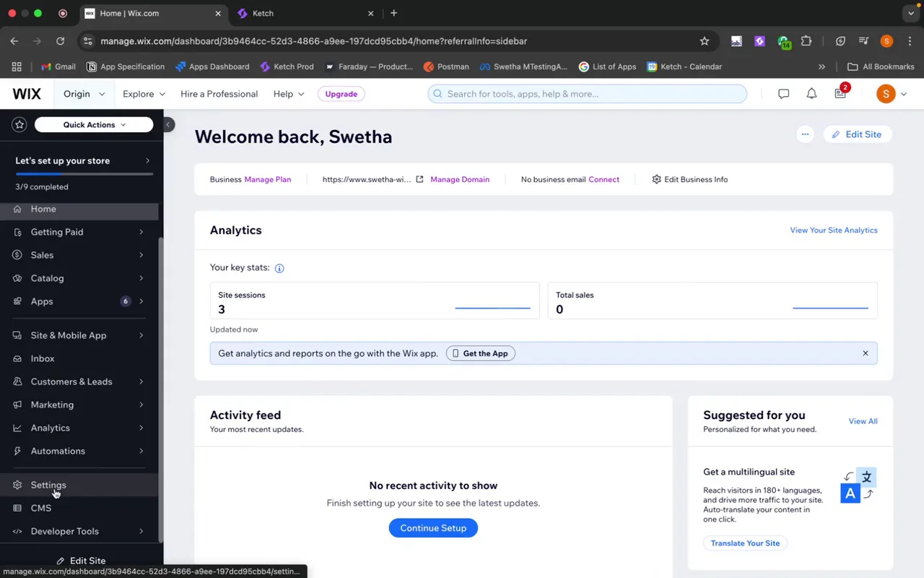Click the Continue Setup button
This screenshot has height=578, width=924.
pyautogui.click(x=433, y=528)
